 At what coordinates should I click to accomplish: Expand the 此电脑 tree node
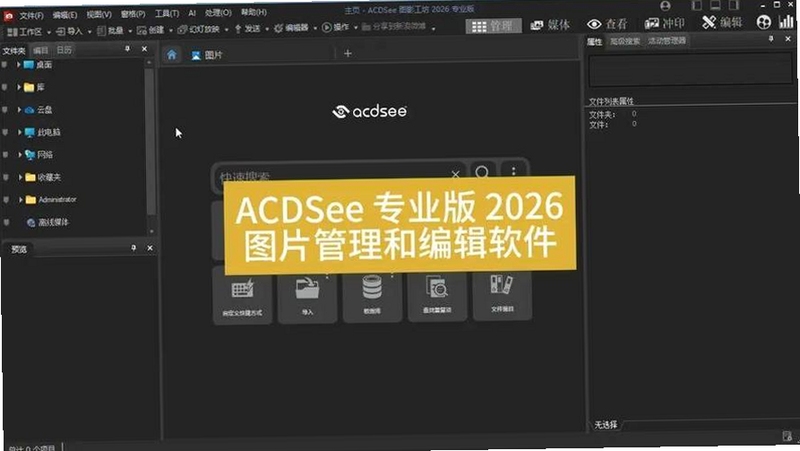(20, 132)
